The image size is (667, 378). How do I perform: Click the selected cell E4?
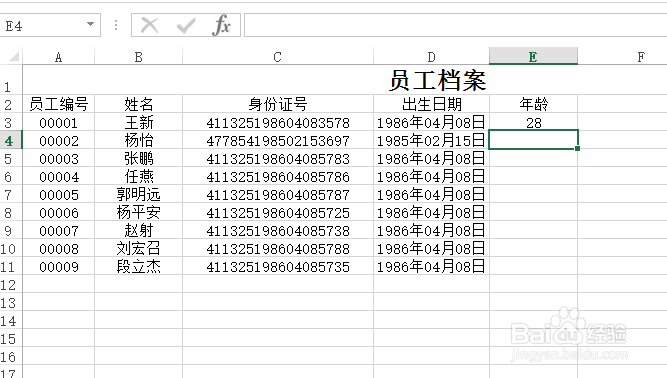533,140
